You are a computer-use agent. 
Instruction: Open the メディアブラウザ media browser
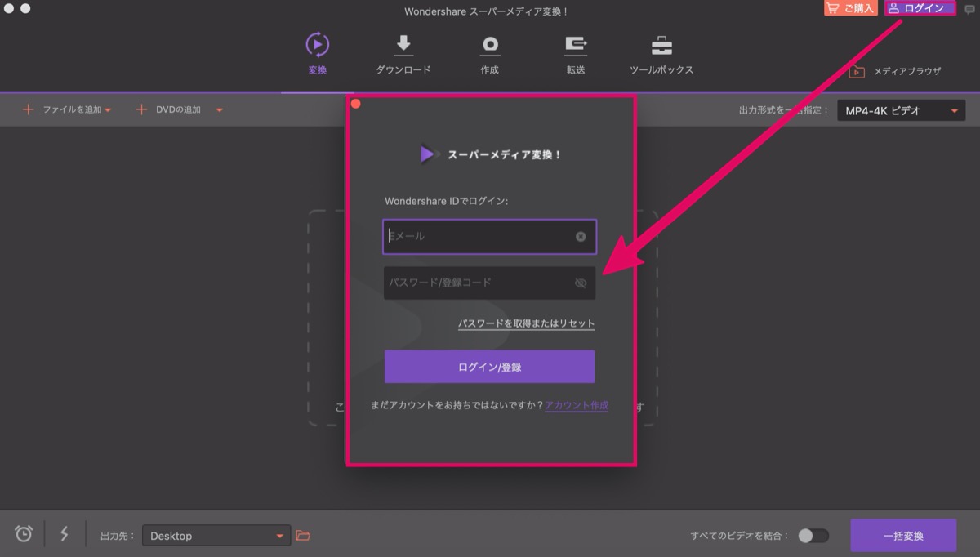click(895, 71)
